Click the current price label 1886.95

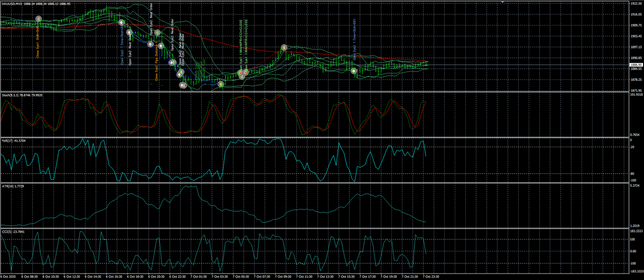point(637,65)
